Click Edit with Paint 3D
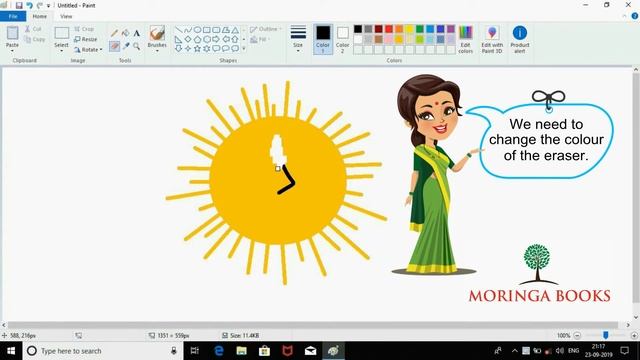The image size is (640, 360). tap(492, 39)
